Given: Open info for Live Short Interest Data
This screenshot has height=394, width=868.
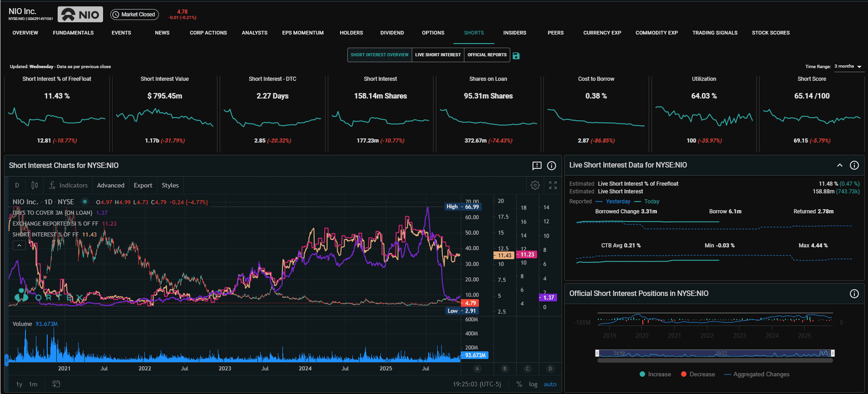Looking at the screenshot, I should [x=854, y=165].
